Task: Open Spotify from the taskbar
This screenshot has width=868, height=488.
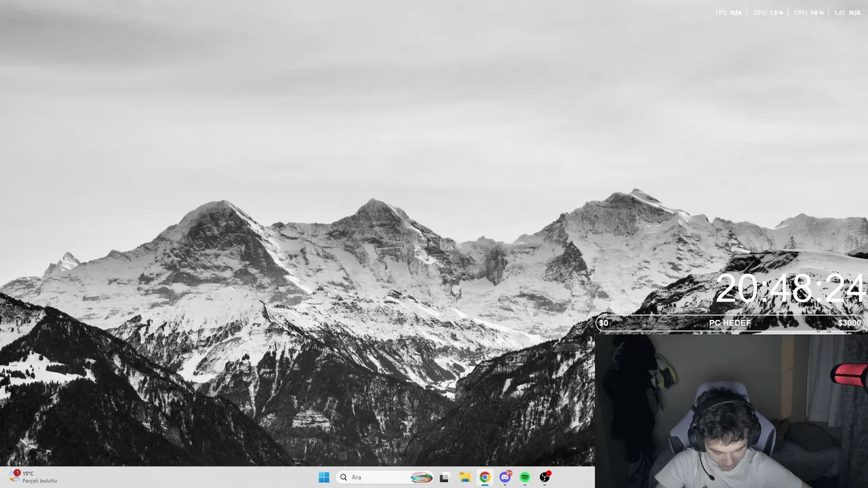Action: point(525,477)
